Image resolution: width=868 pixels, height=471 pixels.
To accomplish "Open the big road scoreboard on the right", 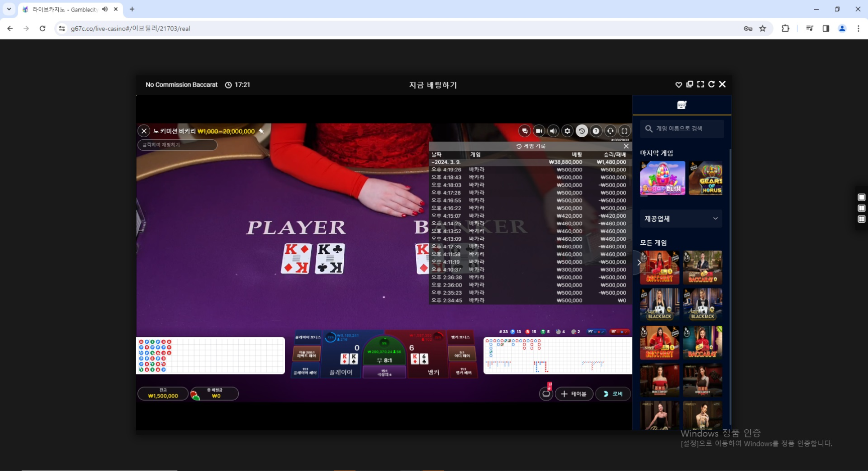I will 557,355.
